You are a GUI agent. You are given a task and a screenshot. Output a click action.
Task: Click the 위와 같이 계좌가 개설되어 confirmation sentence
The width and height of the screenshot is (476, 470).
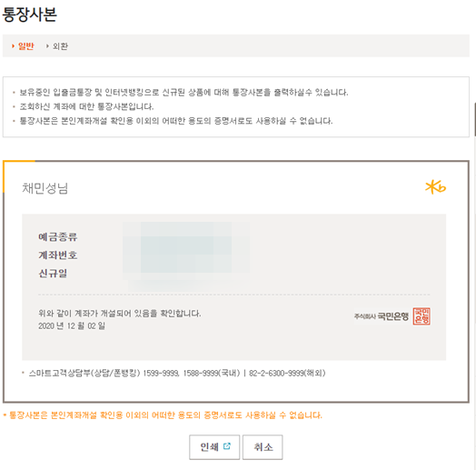pyautogui.click(x=120, y=313)
